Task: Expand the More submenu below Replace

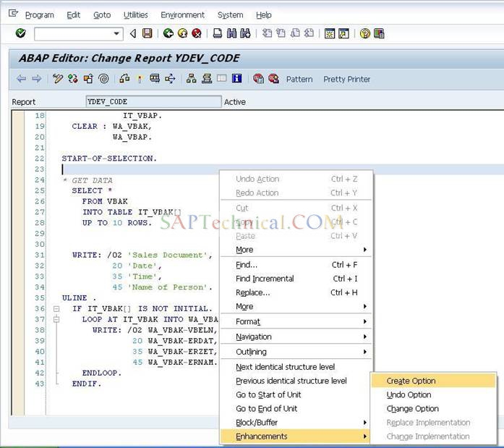Action: (x=296, y=306)
